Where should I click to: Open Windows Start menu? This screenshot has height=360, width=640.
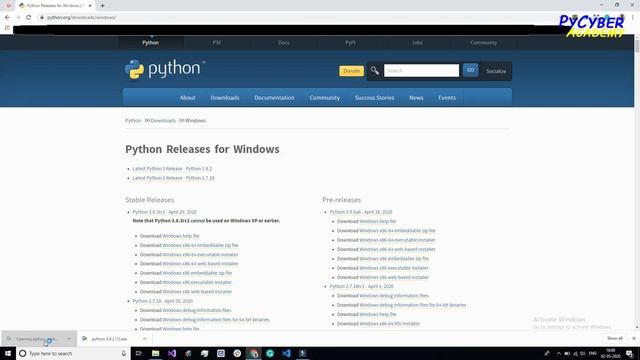point(8,353)
